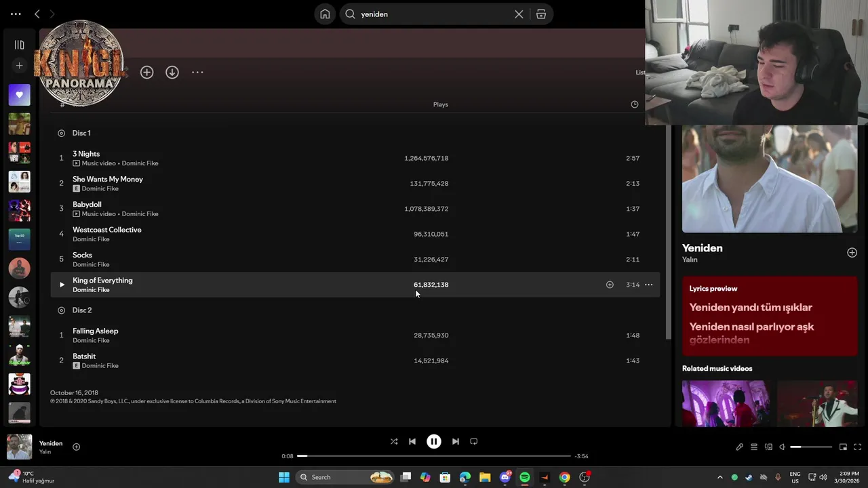The image size is (868, 488).
Task: Open the three-dots app menu at top-left
Action: click(x=16, y=14)
